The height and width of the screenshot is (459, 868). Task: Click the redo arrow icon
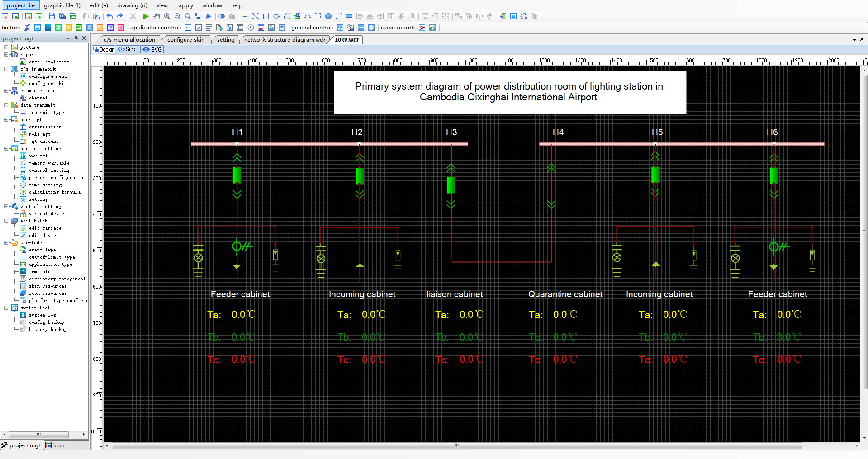coord(120,16)
